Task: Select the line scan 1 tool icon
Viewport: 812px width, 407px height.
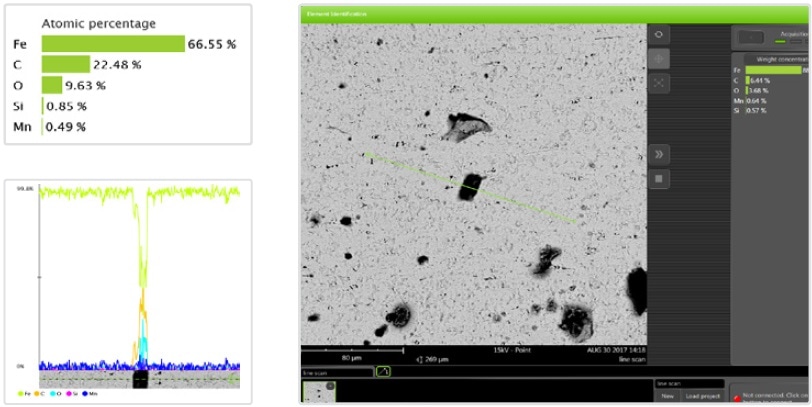Action: coord(383,371)
